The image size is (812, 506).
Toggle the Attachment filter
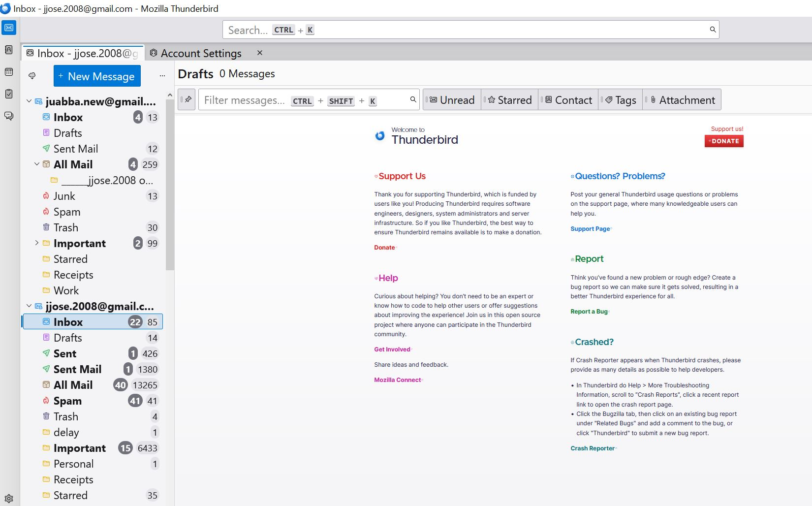[x=682, y=100]
